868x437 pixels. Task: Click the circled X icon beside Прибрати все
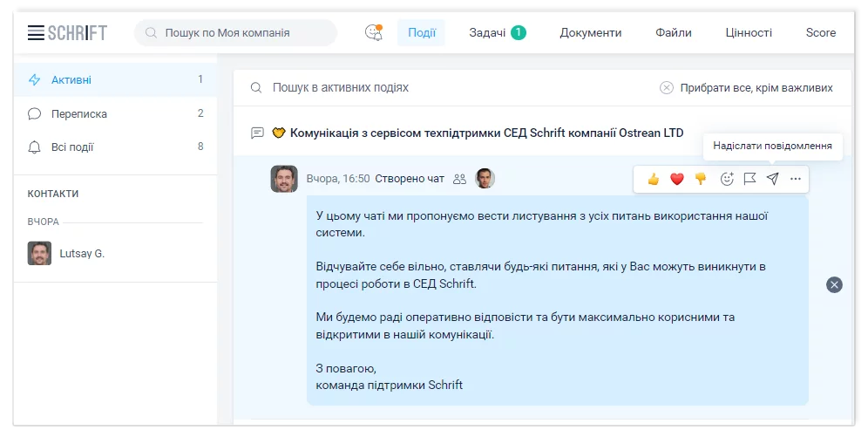click(x=667, y=87)
